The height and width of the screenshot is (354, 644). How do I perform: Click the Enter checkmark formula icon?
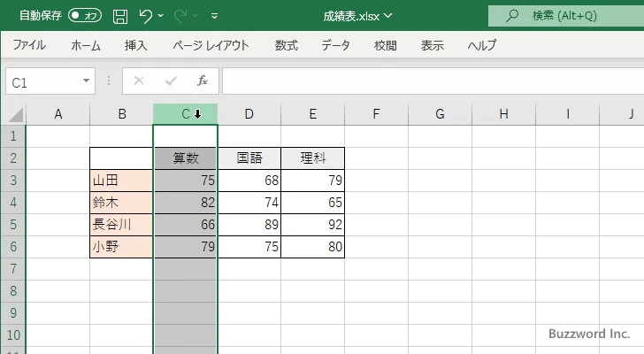coord(171,81)
